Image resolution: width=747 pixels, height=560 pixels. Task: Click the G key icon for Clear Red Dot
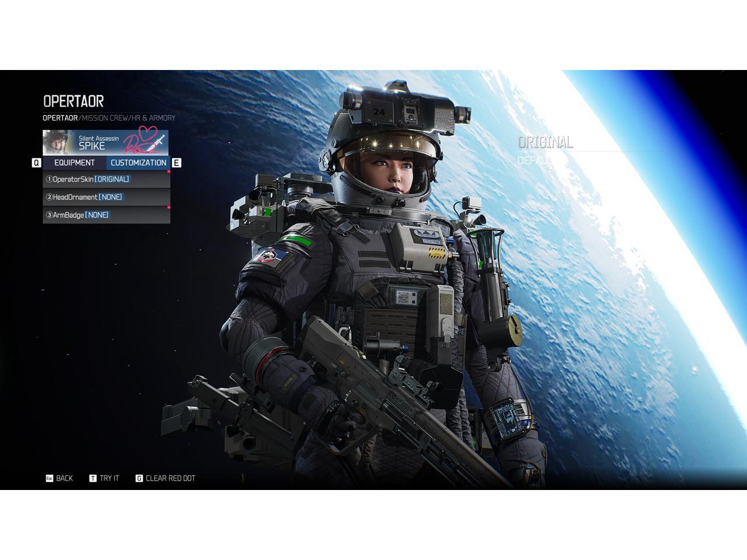click(139, 478)
